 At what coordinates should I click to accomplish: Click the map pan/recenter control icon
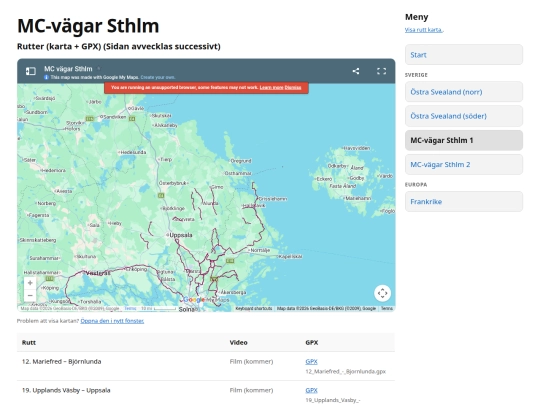click(x=382, y=293)
